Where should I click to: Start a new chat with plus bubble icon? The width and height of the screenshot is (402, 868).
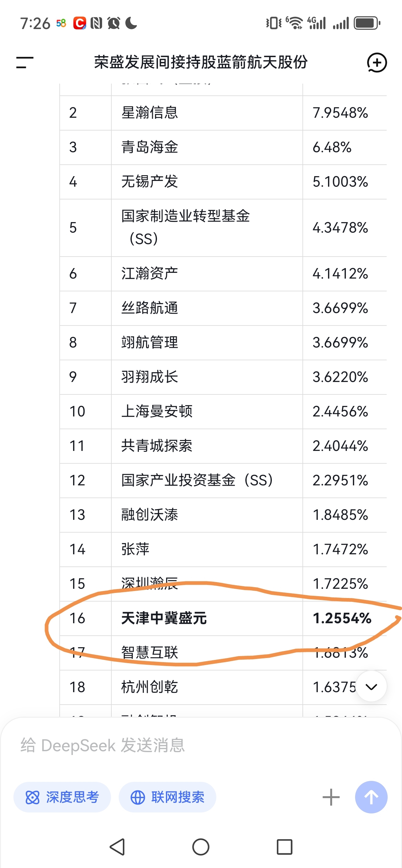click(x=377, y=63)
